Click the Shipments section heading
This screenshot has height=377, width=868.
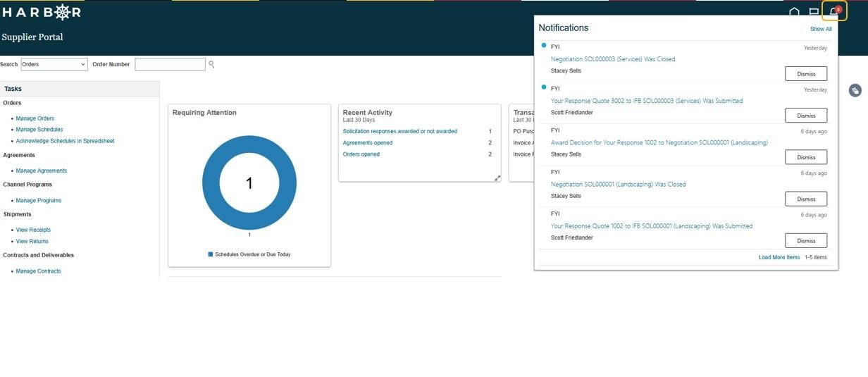pos(18,214)
